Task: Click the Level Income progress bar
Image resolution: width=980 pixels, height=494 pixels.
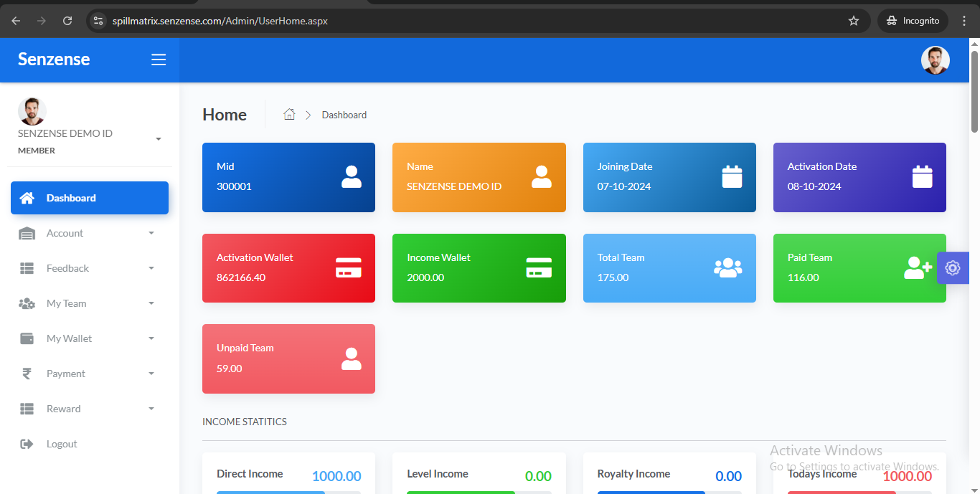Action: [x=479, y=493]
